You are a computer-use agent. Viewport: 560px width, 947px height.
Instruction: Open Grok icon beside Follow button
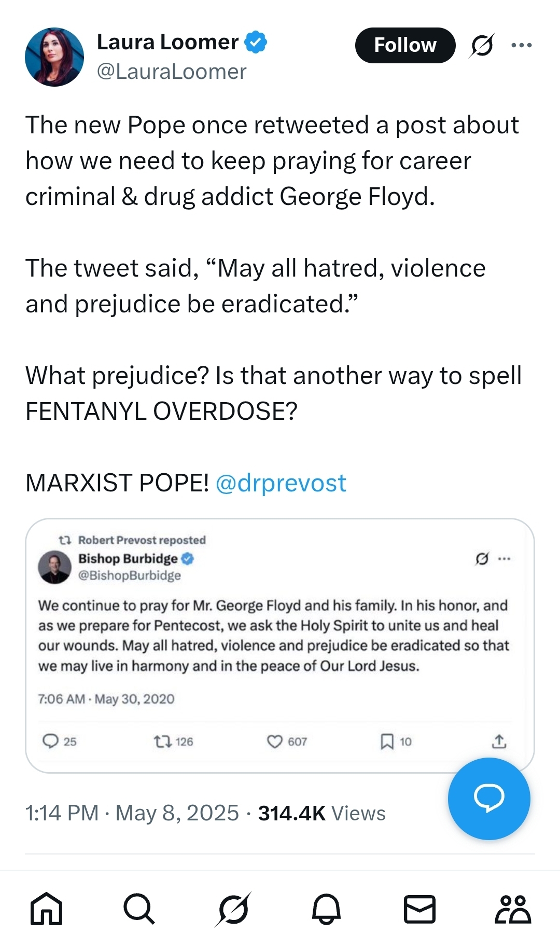482,46
